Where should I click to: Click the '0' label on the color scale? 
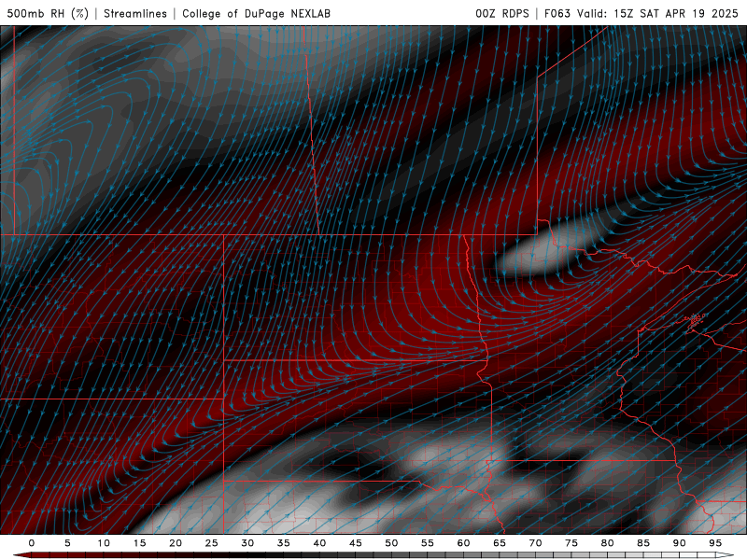[x=32, y=543]
